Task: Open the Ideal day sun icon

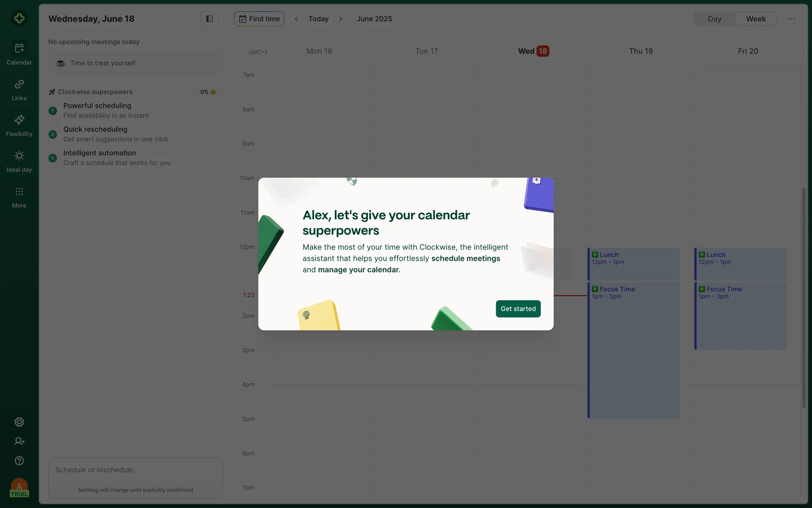Action: coord(19,156)
